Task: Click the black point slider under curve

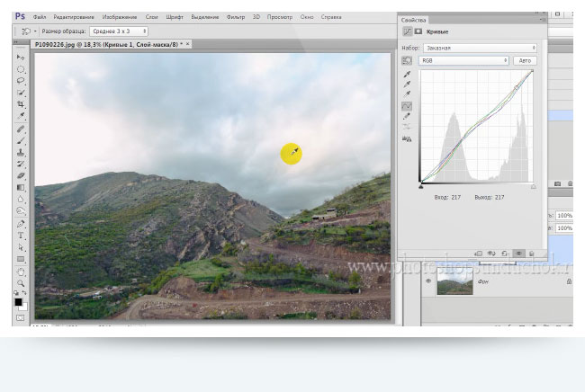Action: [421, 186]
